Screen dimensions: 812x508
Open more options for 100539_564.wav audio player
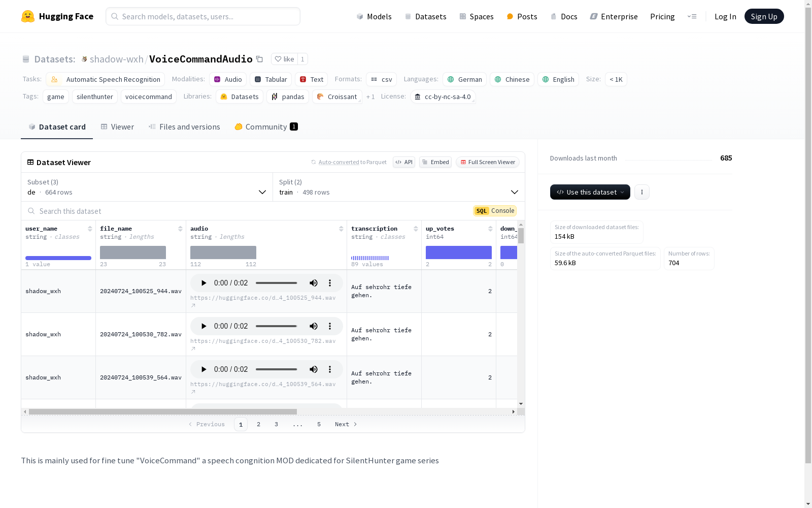(330, 369)
